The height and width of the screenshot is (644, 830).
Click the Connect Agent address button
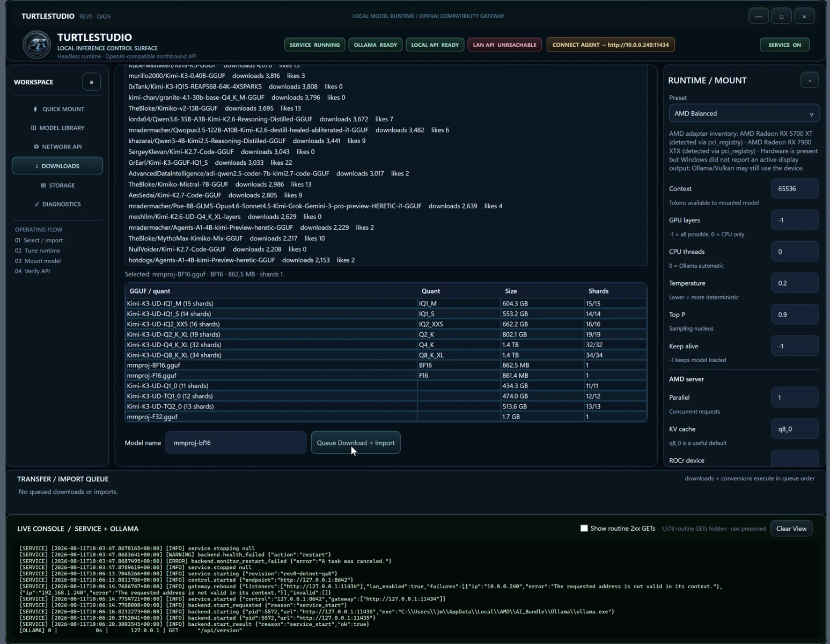(x=611, y=45)
